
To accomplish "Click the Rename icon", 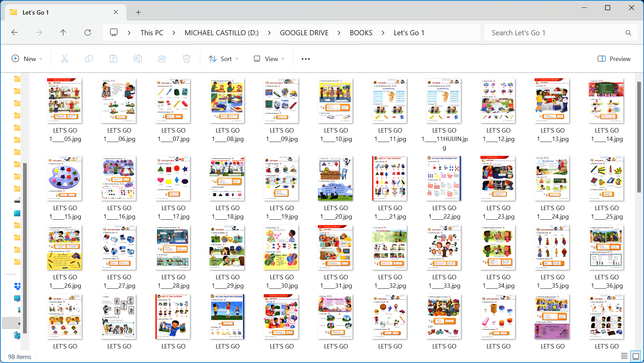I will [138, 59].
